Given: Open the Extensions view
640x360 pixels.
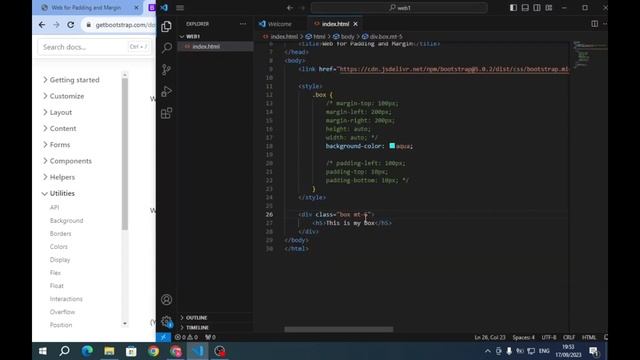Looking at the screenshot, I should pyautogui.click(x=166, y=113).
